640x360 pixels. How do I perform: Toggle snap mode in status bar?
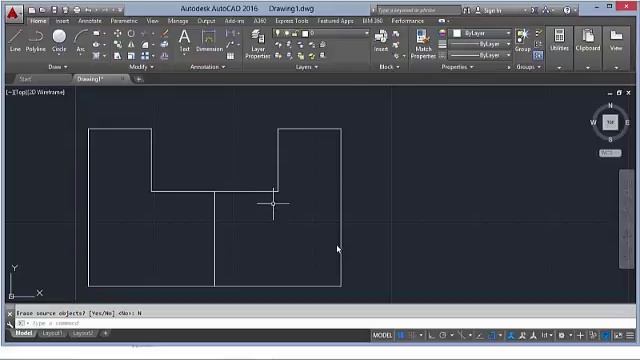tap(412, 336)
